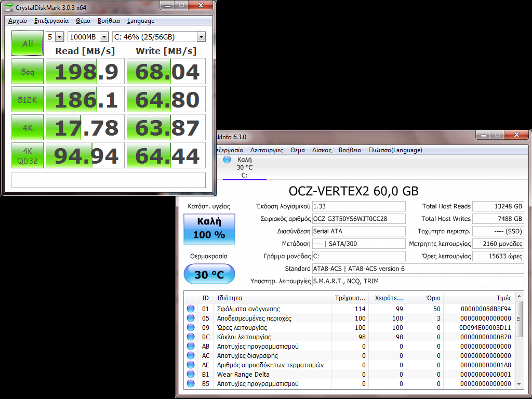Click the 30 °C temperature button
Viewport: 532px width, 399px height.
[x=209, y=274]
